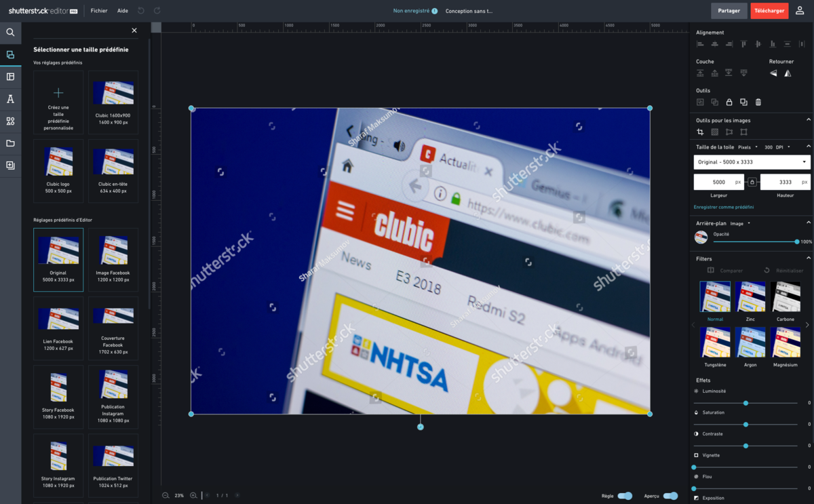Adjust the Luminosité slider handle
This screenshot has width=814, height=504.
(x=745, y=403)
